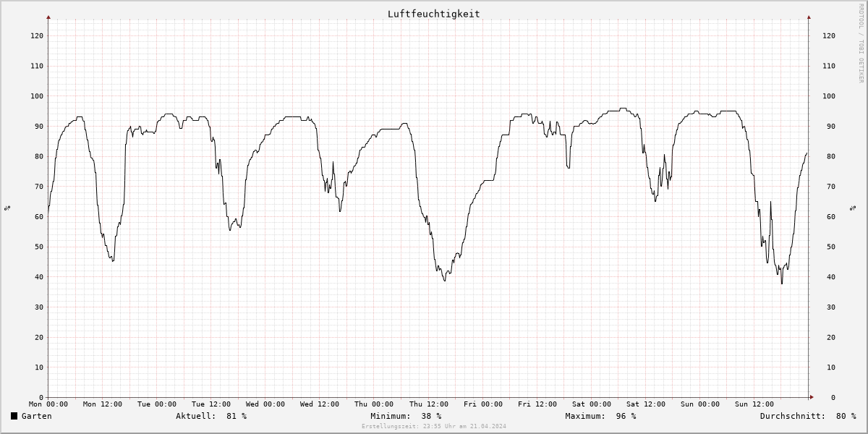Click the 110 label on the left axis
The image size is (868, 434).
(x=37, y=66)
